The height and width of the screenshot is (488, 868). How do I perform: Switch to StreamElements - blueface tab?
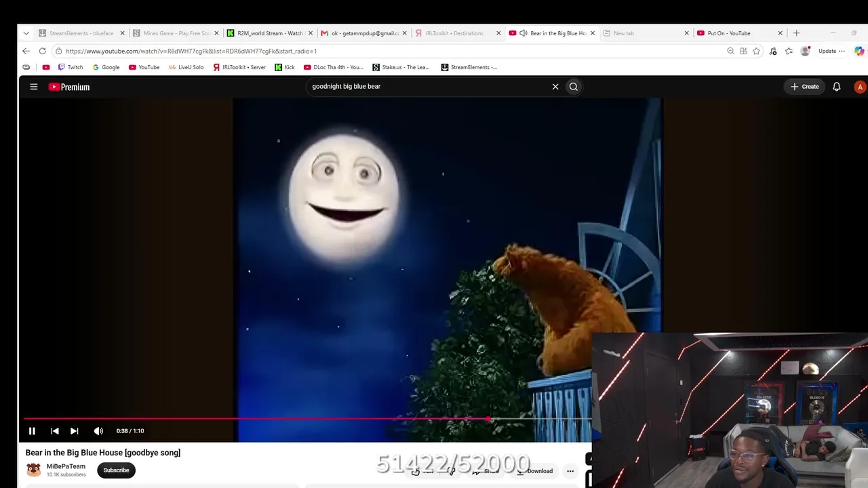pyautogui.click(x=82, y=33)
